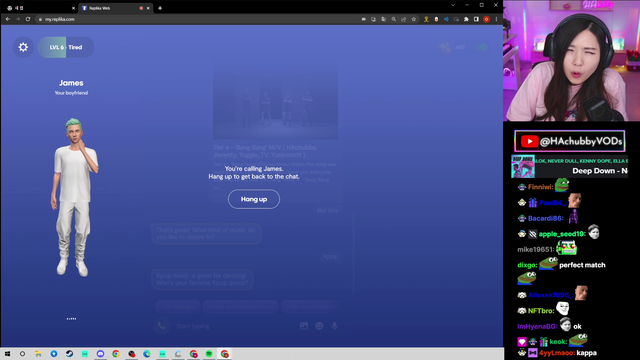Open Replika settings gear icon

[23, 47]
